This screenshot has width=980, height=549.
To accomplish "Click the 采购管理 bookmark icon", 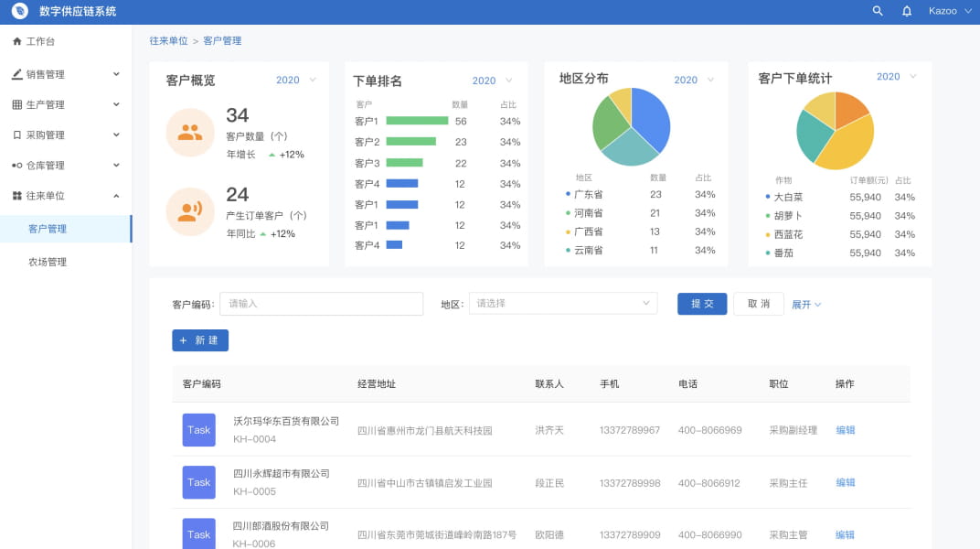I will click(16, 135).
